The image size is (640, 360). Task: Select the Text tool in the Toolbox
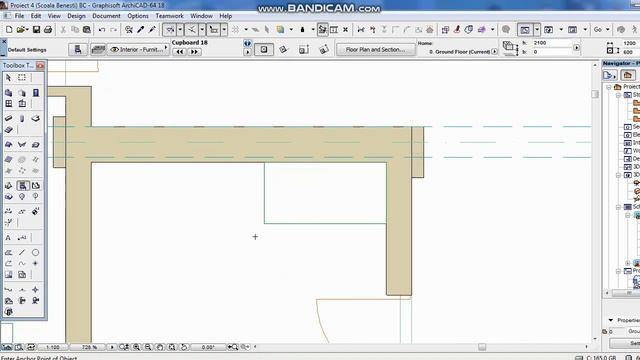(8, 238)
